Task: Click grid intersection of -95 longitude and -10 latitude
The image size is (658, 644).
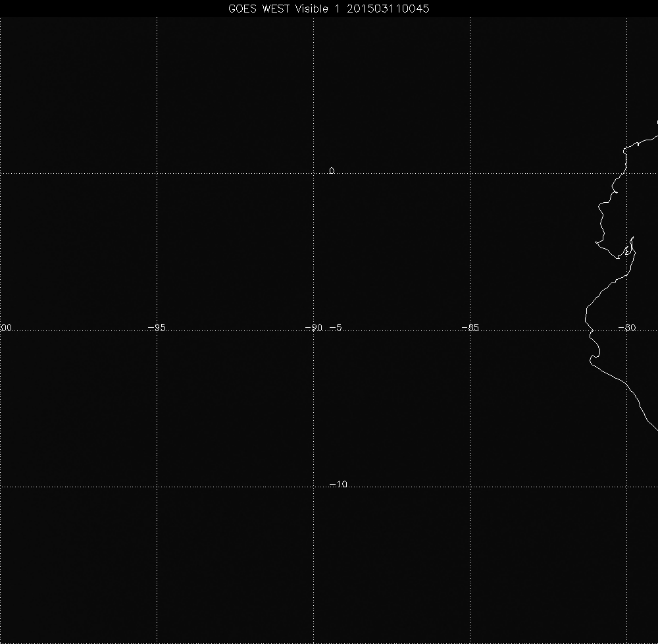Action: [157, 487]
